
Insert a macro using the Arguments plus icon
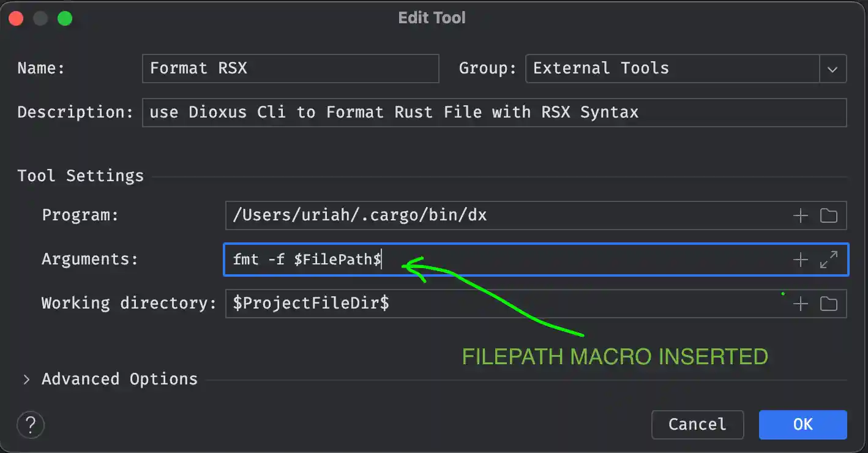(801, 260)
